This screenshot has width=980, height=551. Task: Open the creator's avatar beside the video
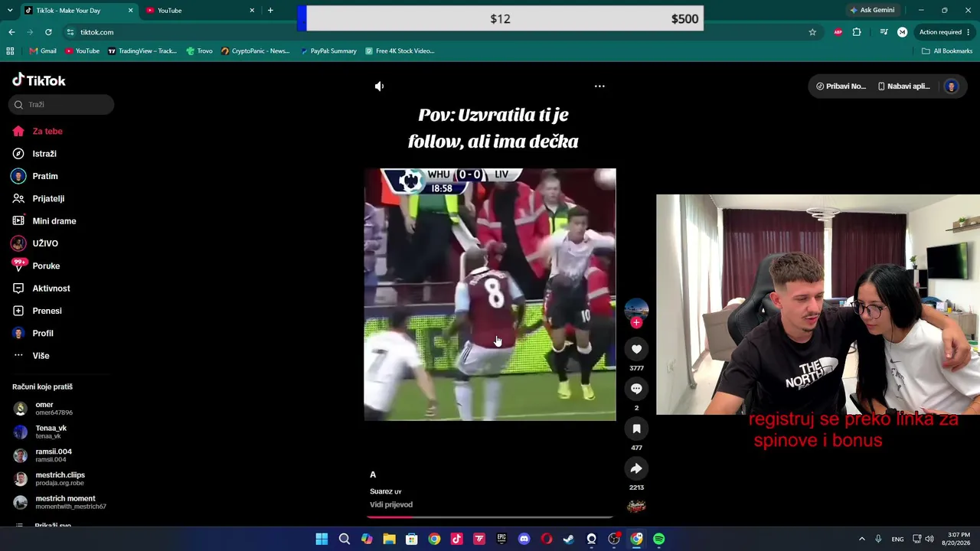(636, 308)
